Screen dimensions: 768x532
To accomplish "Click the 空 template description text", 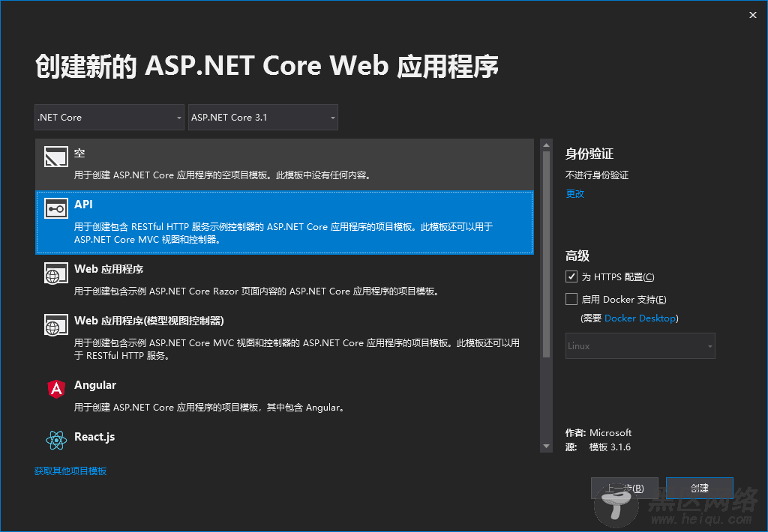I will pos(223,175).
